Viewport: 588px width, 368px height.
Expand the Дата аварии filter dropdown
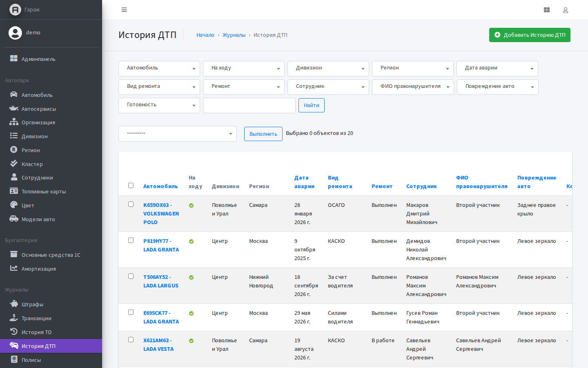497,69
